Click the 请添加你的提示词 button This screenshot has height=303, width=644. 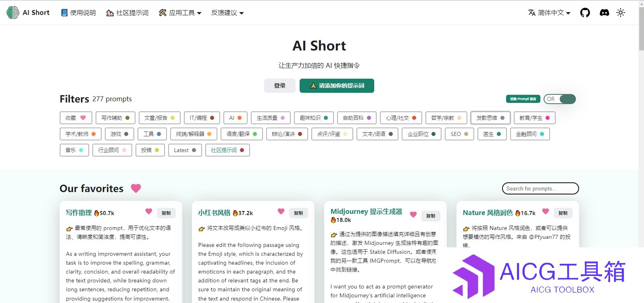337,86
